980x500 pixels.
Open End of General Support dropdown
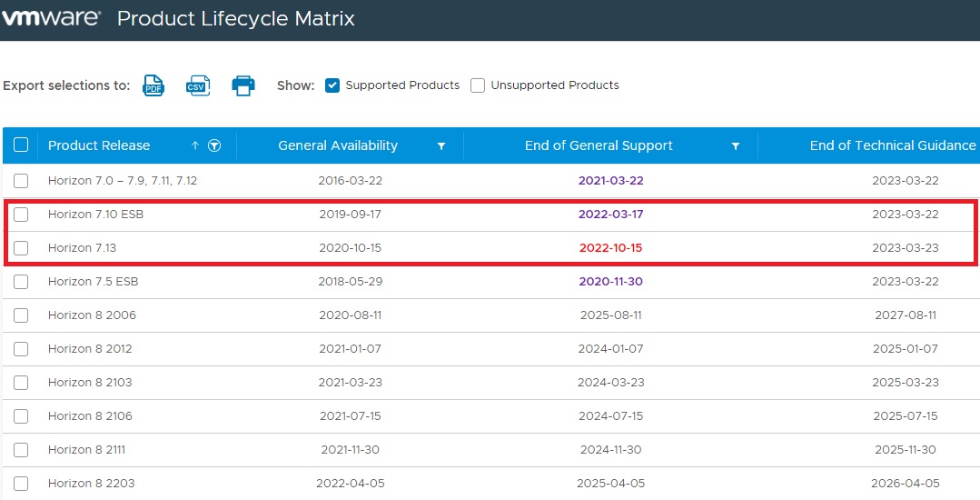[736, 146]
